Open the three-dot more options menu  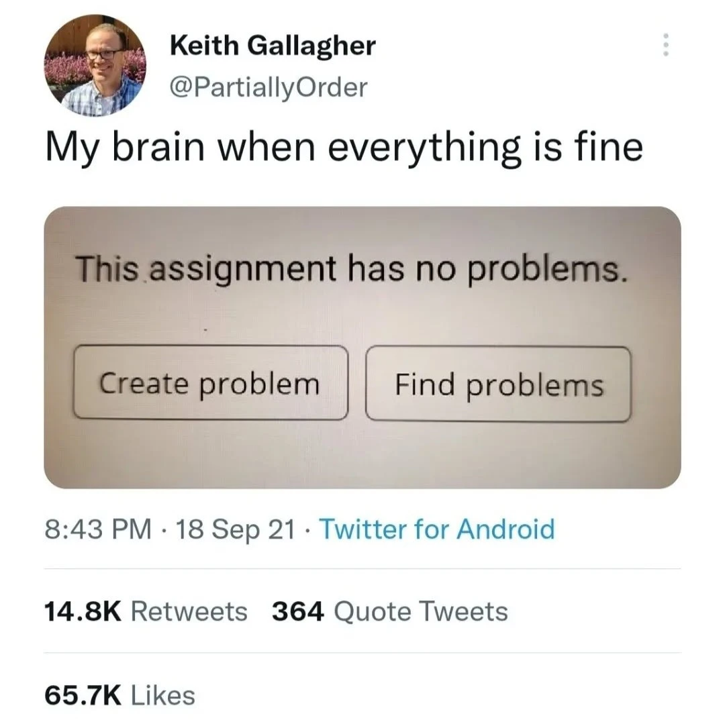[665, 44]
